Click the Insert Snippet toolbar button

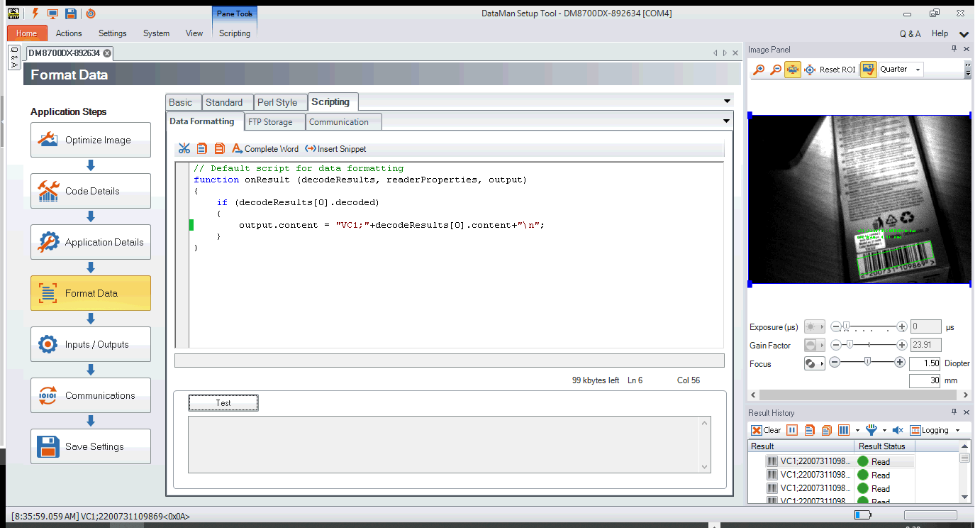335,149
